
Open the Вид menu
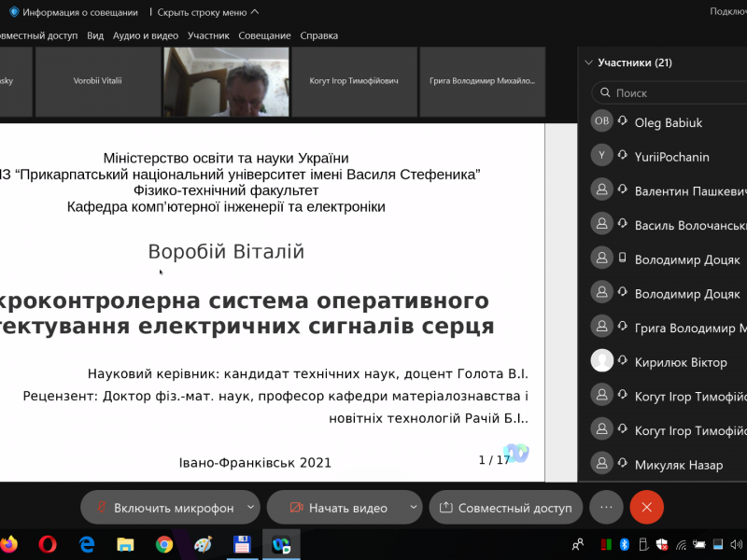(x=95, y=35)
